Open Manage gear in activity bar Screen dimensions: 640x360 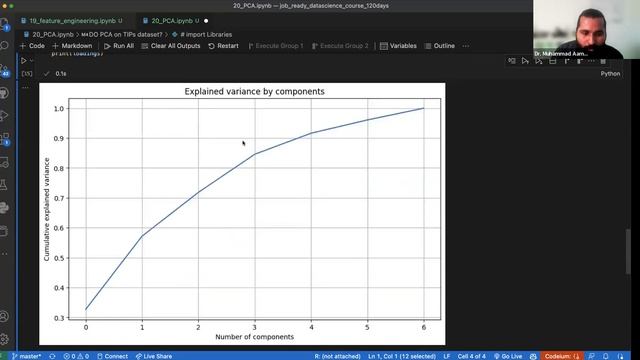coord(4,339)
